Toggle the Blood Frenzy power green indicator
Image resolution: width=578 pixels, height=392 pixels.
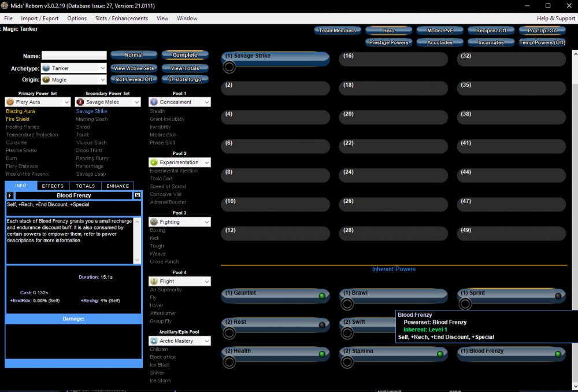[x=558, y=354]
